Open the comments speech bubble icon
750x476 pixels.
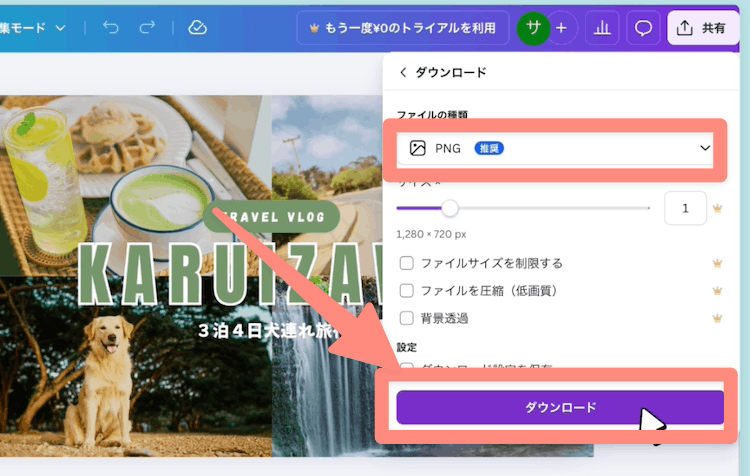(643, 28)
